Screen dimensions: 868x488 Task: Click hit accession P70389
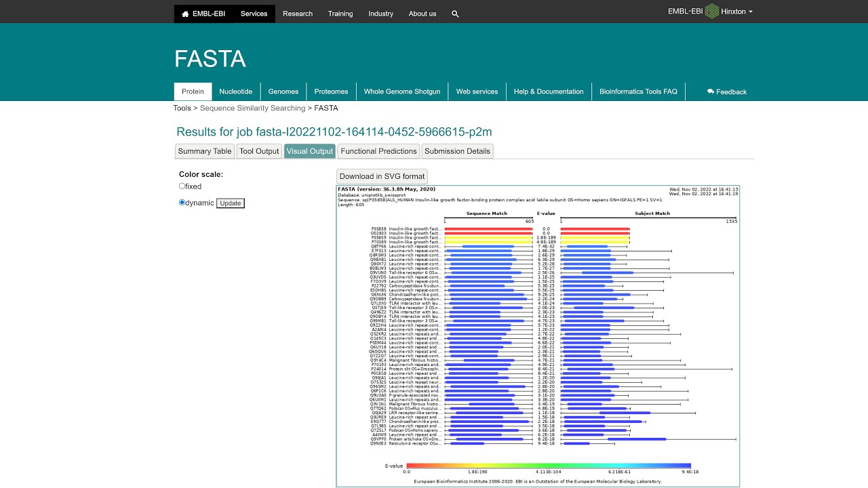click(x=378, y=242)
